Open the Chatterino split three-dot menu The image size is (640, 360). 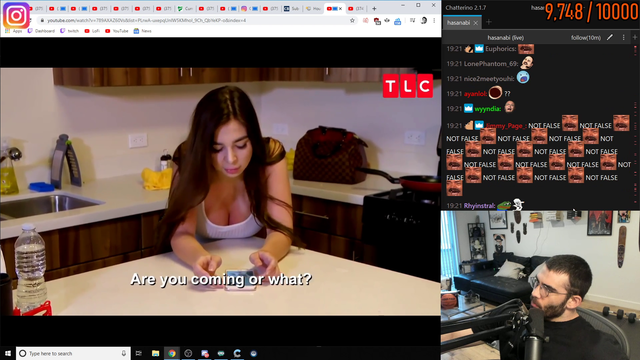point(623,37)
